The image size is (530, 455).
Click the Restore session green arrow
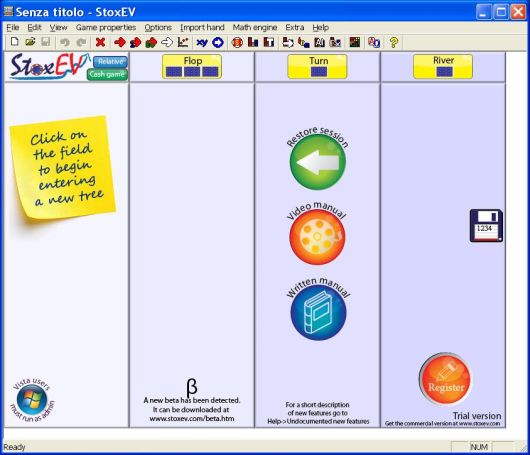tap(318, 162)
